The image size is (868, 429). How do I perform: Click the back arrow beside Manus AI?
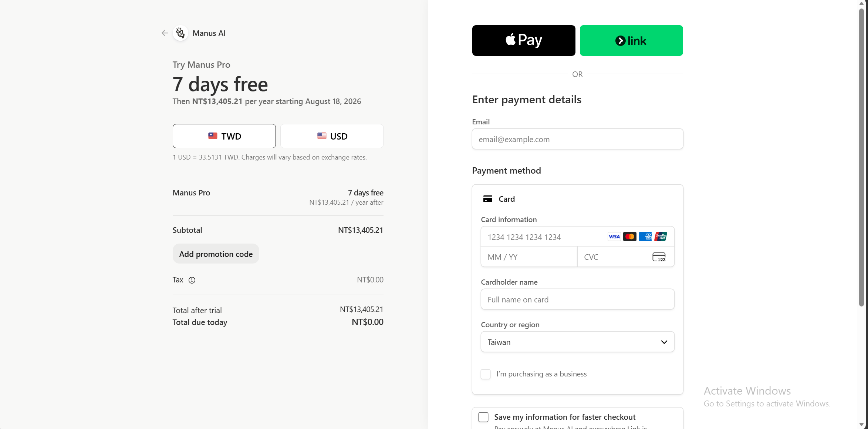[165, 33]
